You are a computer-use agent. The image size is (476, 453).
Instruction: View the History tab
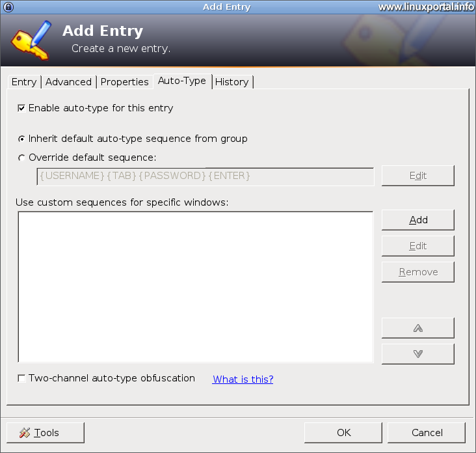point(231,82)
